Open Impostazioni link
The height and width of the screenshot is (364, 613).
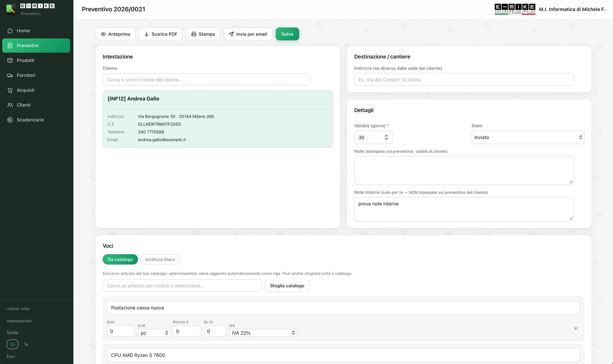coord(19,321)
